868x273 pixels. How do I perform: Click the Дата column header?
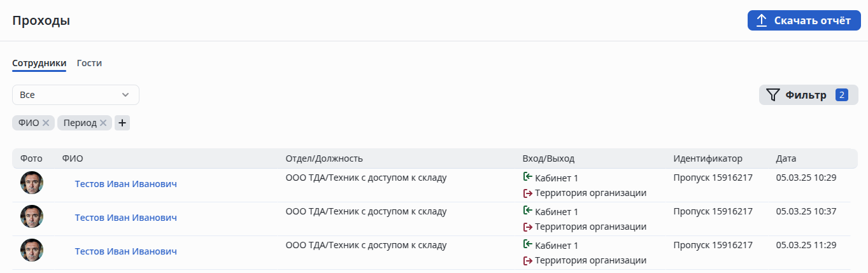click(786, 158)
